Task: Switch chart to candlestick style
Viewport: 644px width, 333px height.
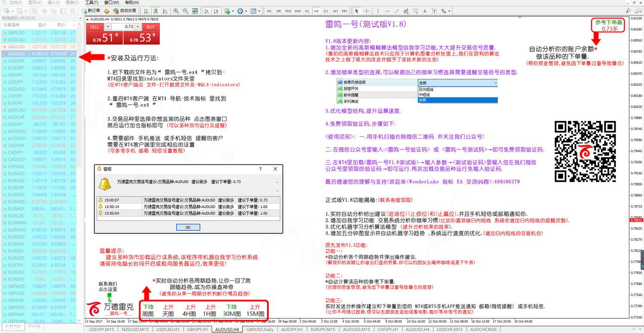Action: pyautogui.click(x=156, y=11)
